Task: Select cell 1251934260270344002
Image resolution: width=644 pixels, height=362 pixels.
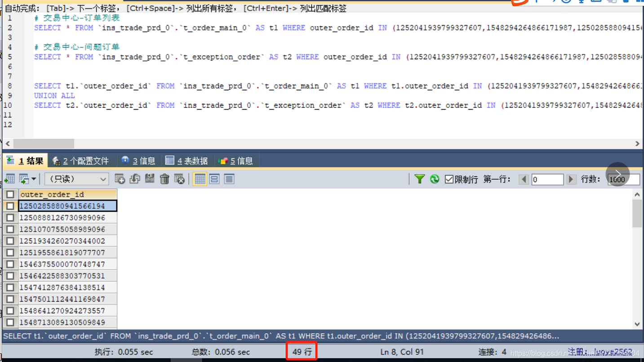Action: 67,241
